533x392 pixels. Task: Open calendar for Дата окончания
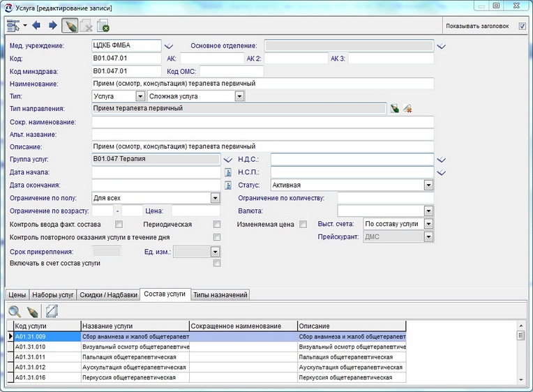(x=228, y=186)
